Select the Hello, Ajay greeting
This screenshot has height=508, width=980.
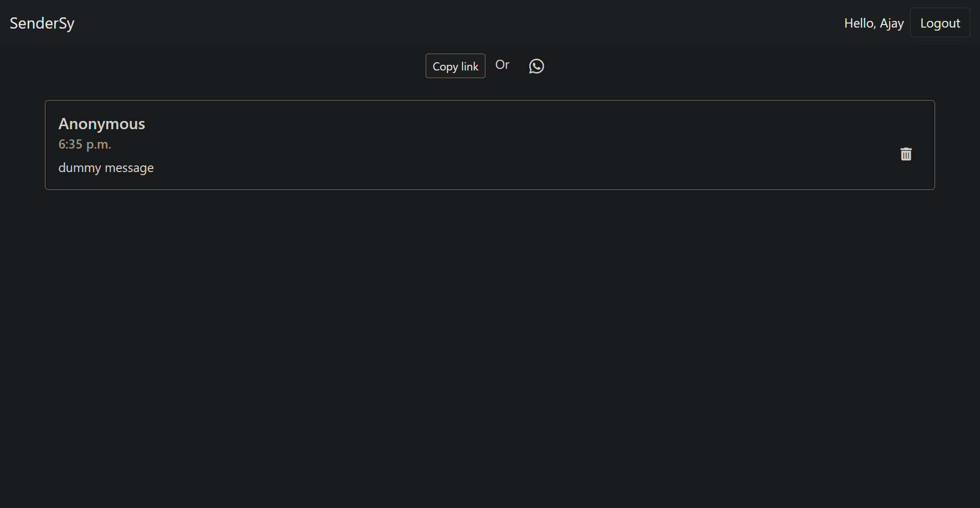[x=874, y=23]
